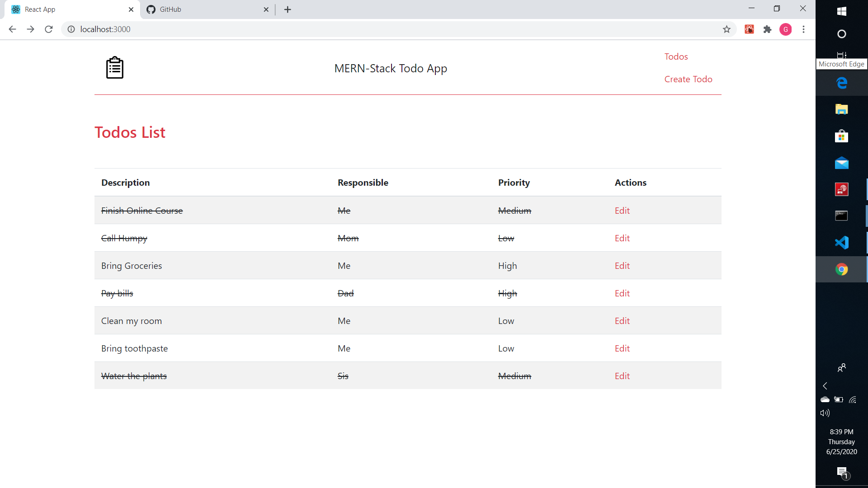Screen dimensions: 868x488
Task: Click the Google profile avatar
Action: pos(785,29)
